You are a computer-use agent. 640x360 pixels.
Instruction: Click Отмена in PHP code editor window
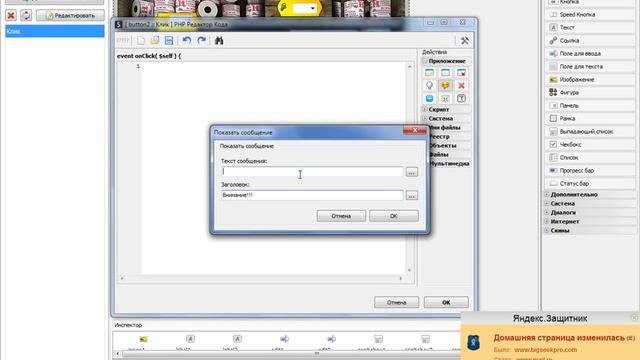[396, 302]
